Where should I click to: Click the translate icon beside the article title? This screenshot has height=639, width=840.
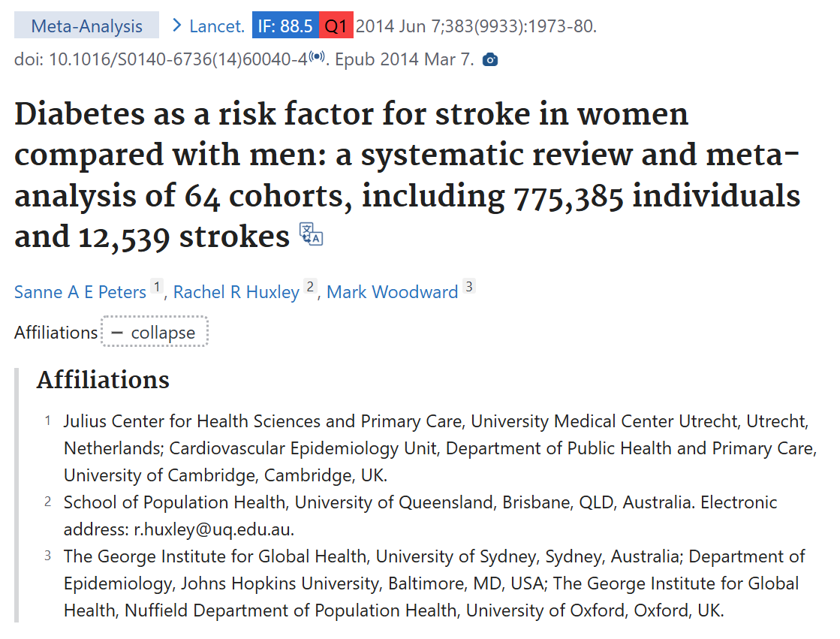pos(311,234)
